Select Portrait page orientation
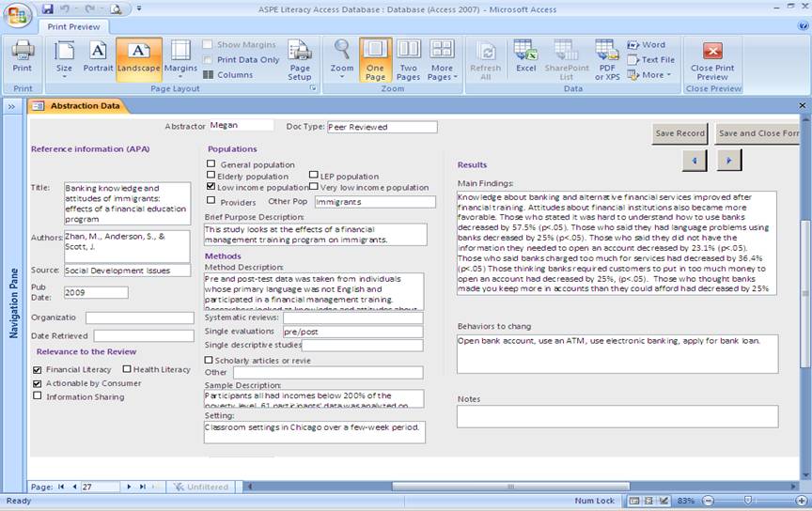812x511 pixels. 98,56
